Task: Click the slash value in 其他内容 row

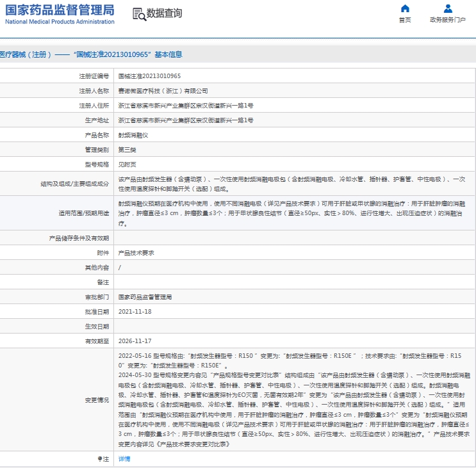Action: pos(120,268)
